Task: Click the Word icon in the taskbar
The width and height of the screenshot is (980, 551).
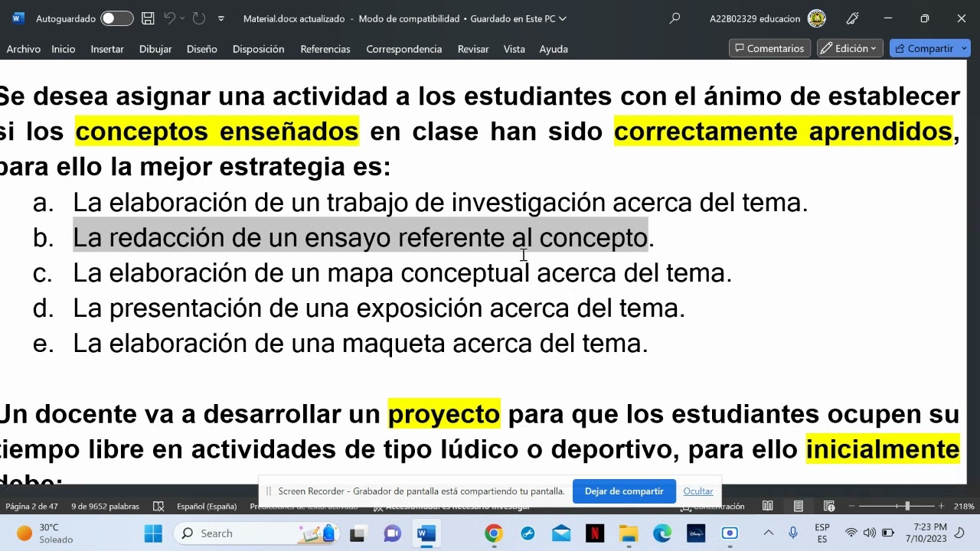Action: coord(426,533)
